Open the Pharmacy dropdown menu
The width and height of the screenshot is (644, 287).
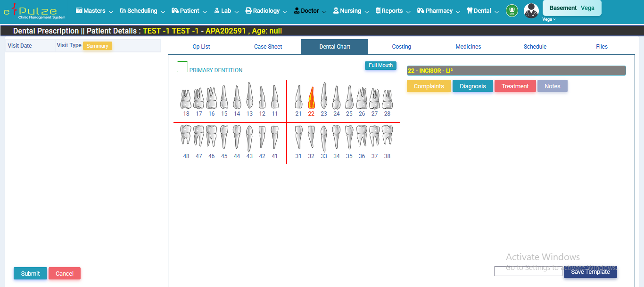pyautogui.click(x=438, y=11)
